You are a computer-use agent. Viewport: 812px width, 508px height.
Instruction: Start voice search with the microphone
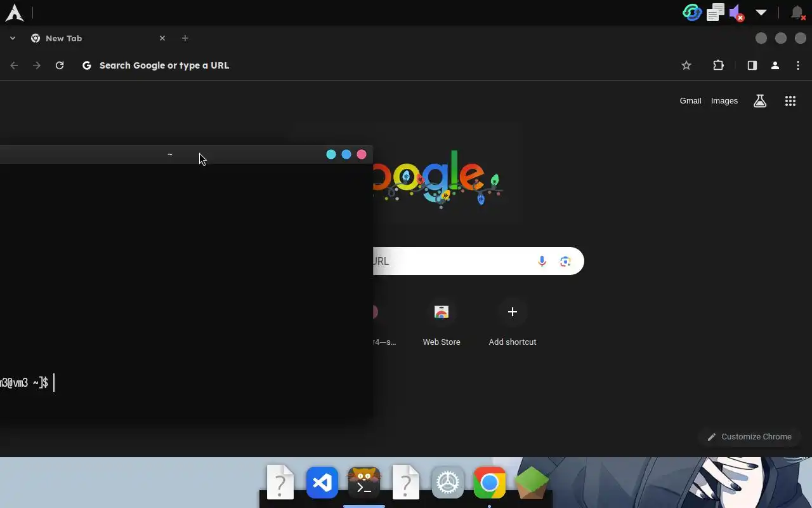tap(542, 261)
